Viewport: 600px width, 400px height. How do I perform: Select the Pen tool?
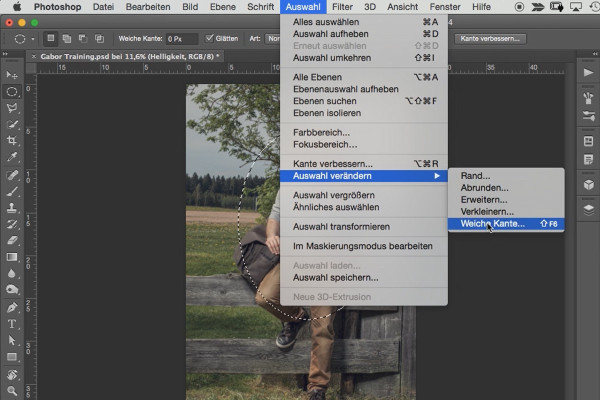(12, 307)
